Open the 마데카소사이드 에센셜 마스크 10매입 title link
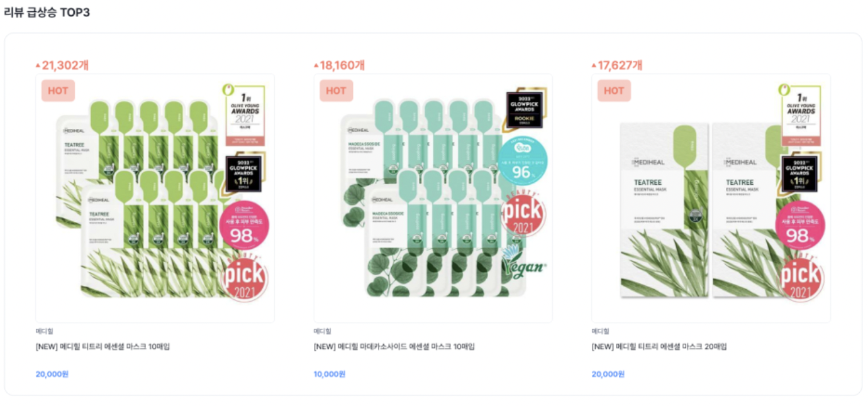 (394, 347)
